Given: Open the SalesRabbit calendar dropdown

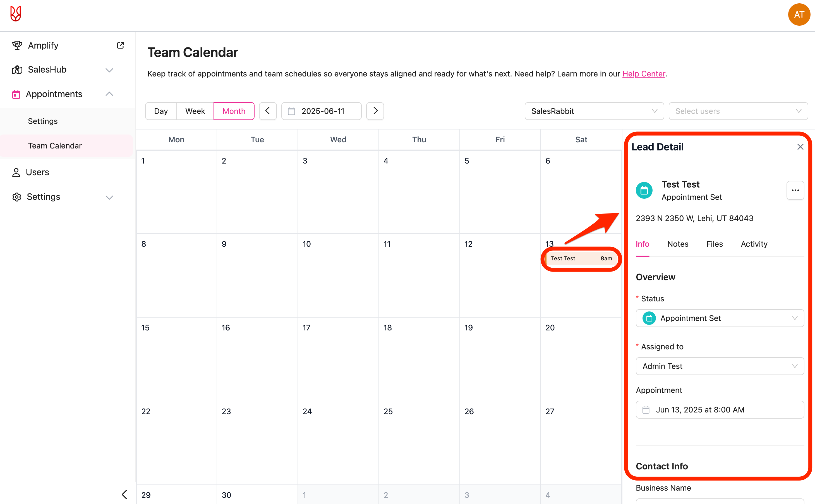Looking at the screenshot, I should coord(594,111).
